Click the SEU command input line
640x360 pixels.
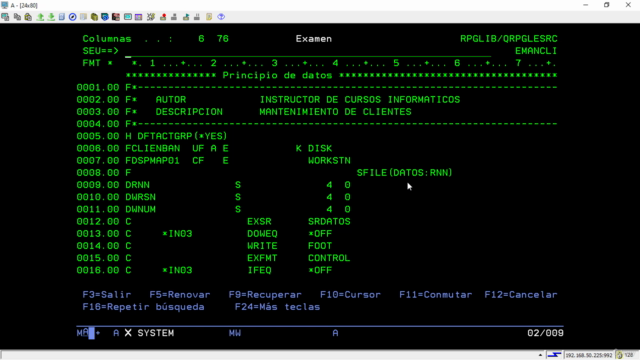308,51
